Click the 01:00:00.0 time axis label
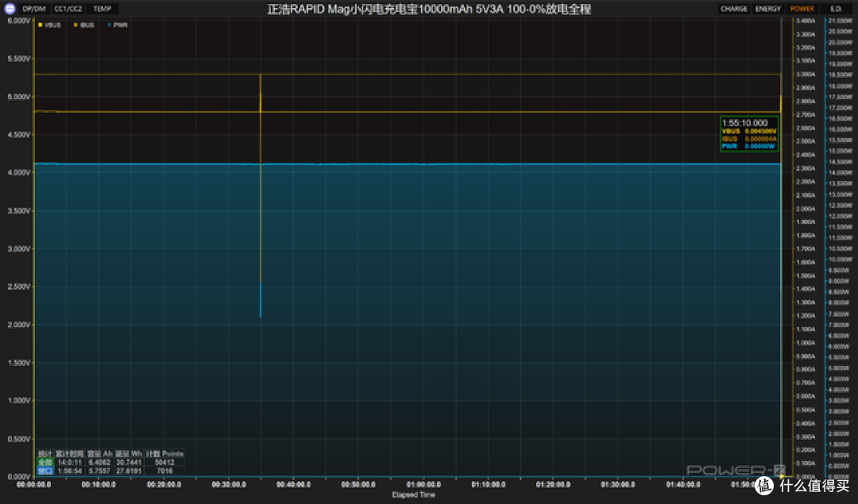 tap(423, 484)
